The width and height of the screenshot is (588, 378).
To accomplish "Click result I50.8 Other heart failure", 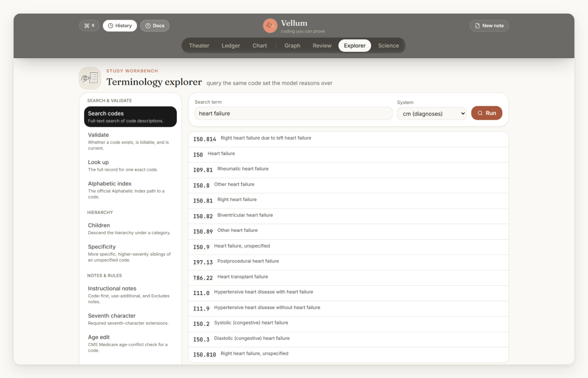I will 348,185.
